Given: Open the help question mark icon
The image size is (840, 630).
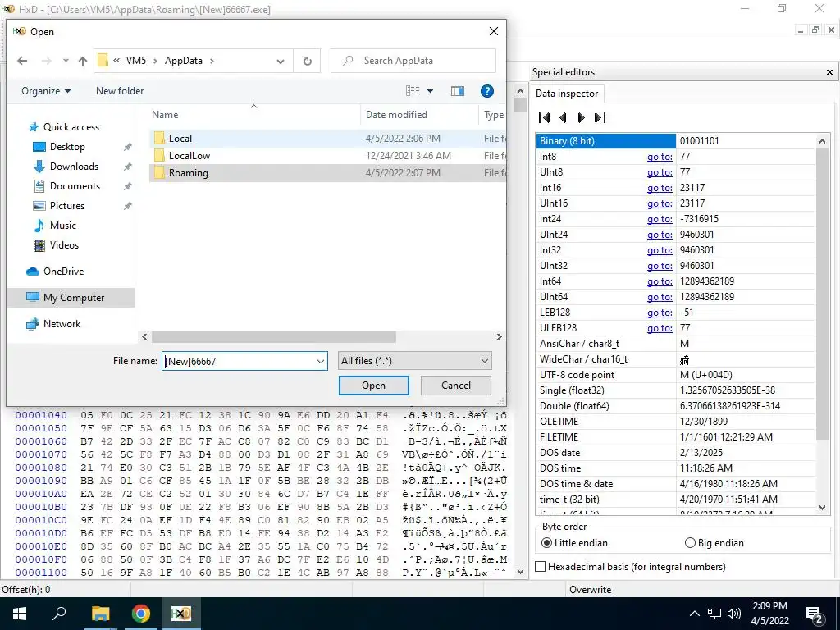Looking at the screenshot, I should 487,91.
